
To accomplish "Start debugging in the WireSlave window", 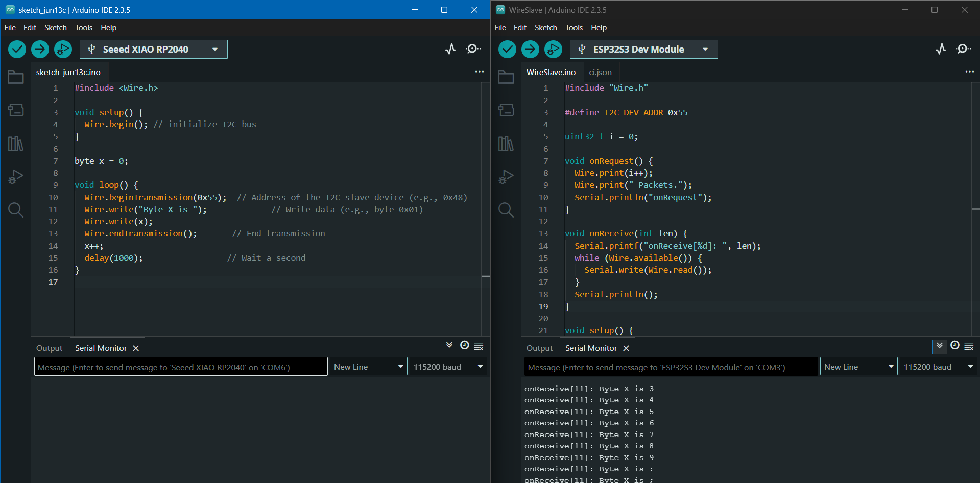I will 553,49.
